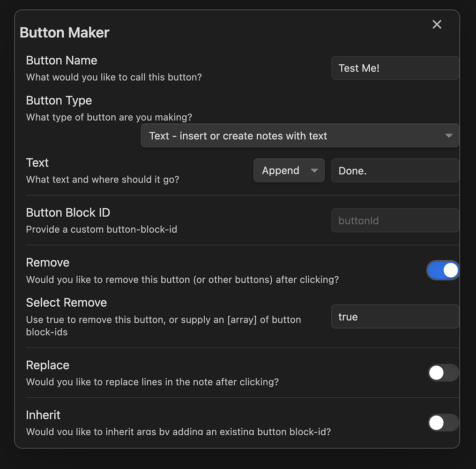476x469 pixels.
Task: Click the Button Name field showing Test Me!
Action: tap(395, 68)
